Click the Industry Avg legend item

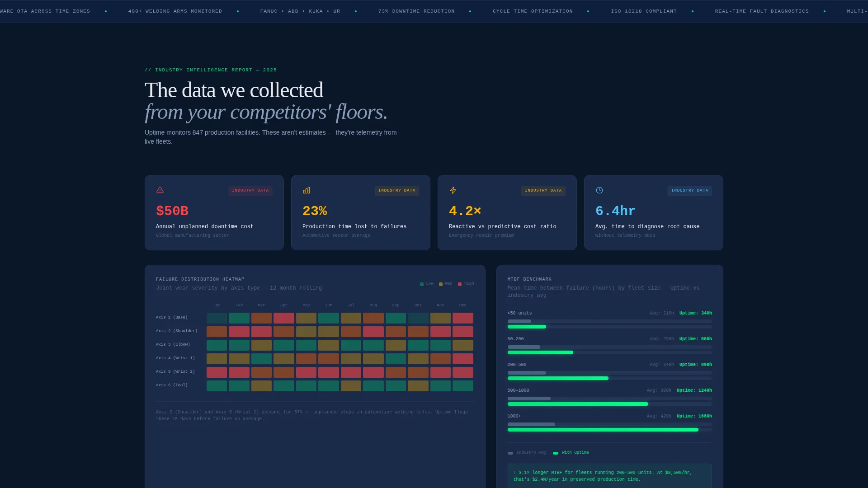[527, 453]
